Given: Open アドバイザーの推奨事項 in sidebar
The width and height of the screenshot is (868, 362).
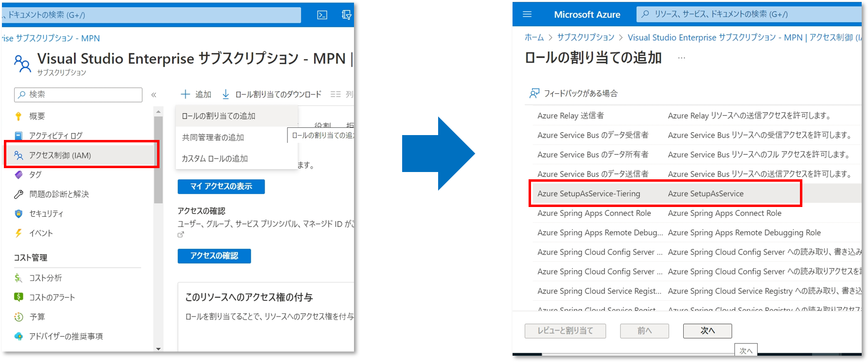Looking at the screenshot, I should click(x=66, y=336).
